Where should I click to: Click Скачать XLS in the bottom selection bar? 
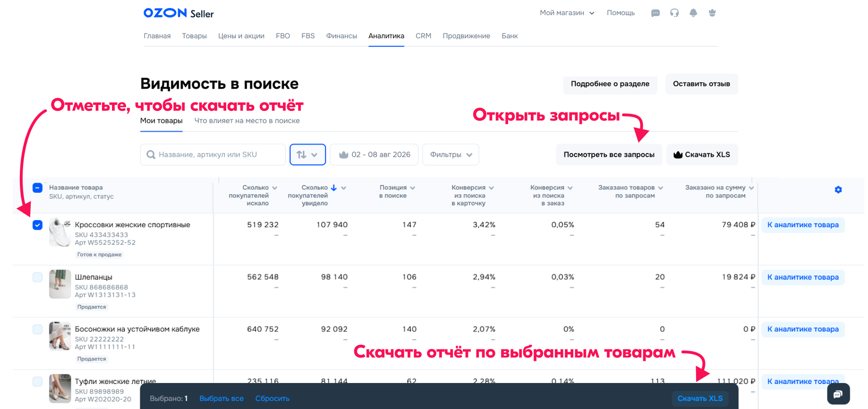click(700, 399)
